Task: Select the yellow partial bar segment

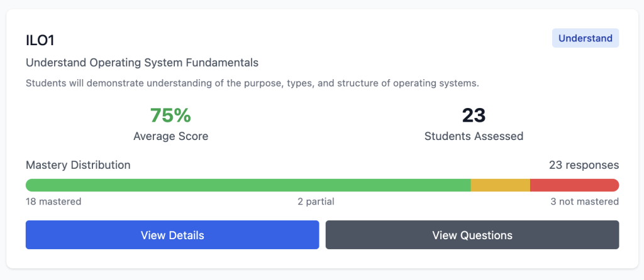Action: click(x=500, y=185)
